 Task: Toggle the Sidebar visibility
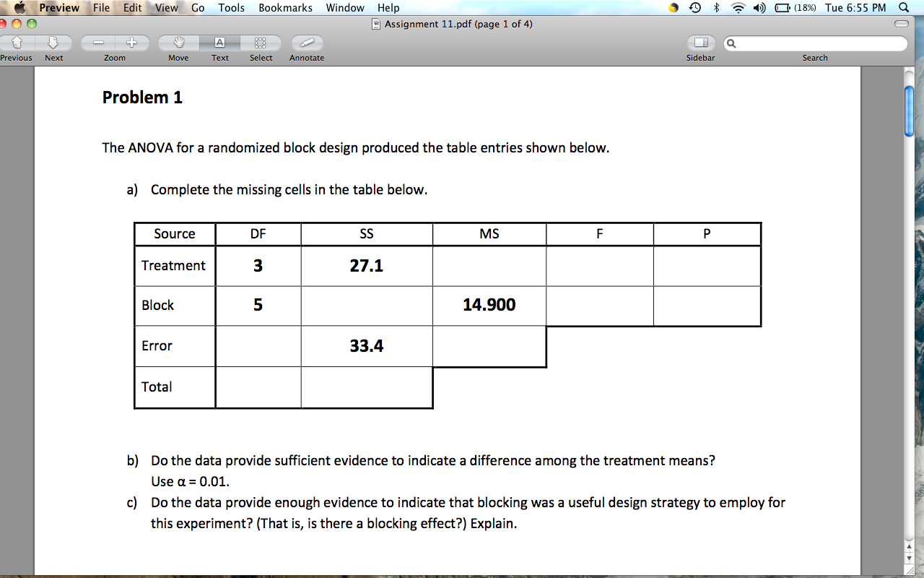coord(699,43)
